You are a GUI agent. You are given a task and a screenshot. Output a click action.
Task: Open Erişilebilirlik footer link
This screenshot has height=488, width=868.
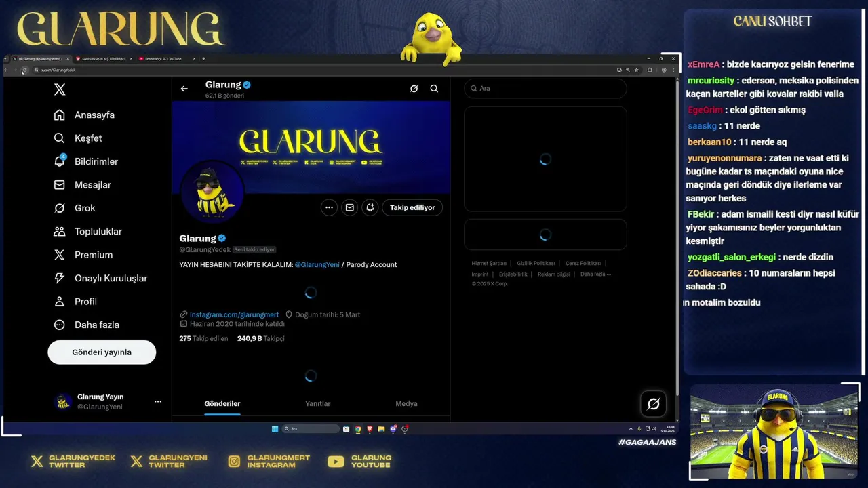[x=513, y=274]
